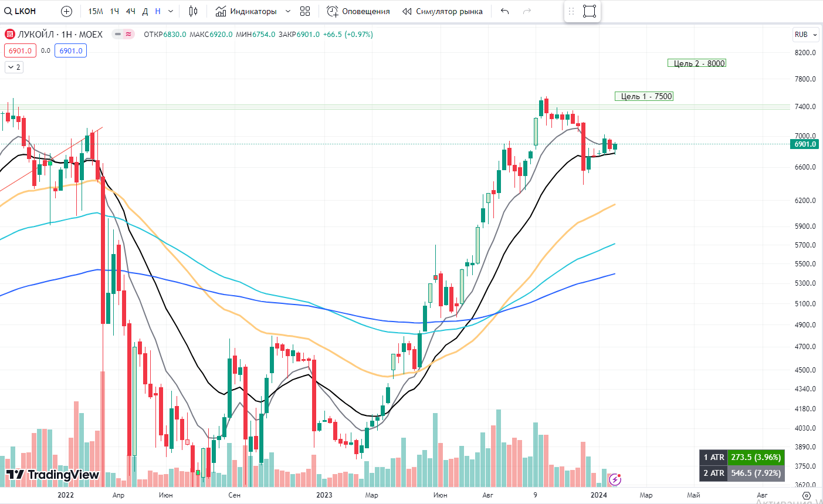Click the 1 ATR header cell
The image size is (823, 504).
714,457
